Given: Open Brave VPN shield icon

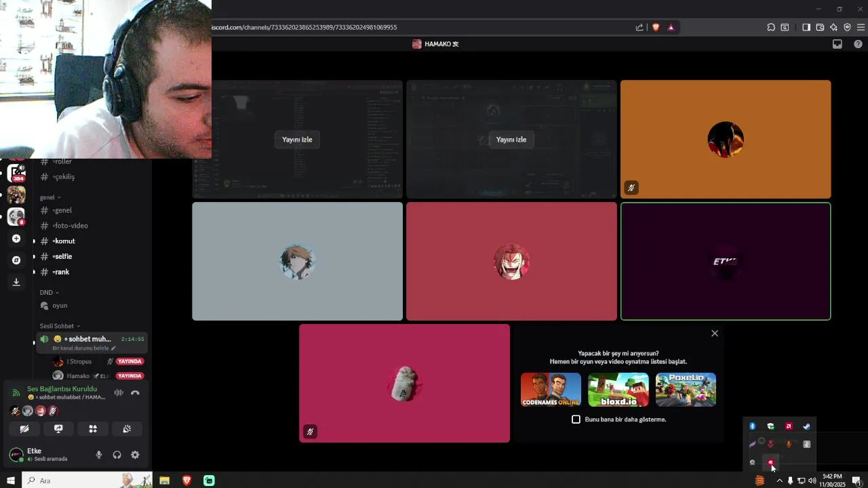Looking at the screenshot, I should [847, 27].
